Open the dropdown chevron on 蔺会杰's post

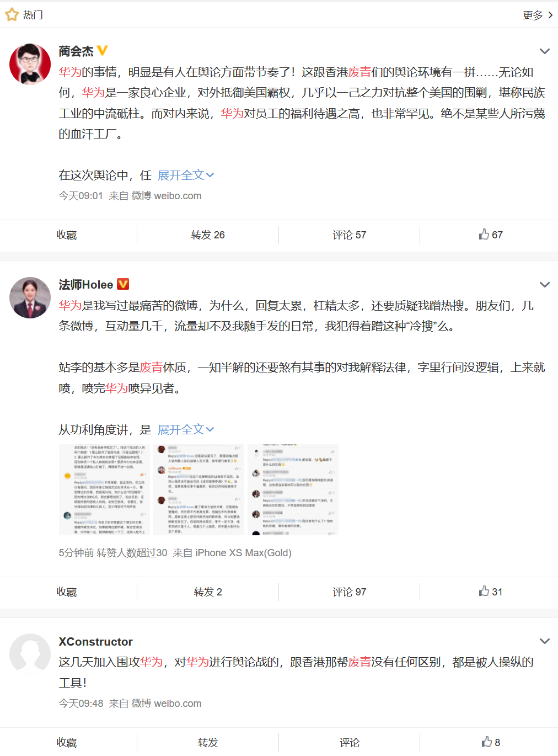coord(544,51)
